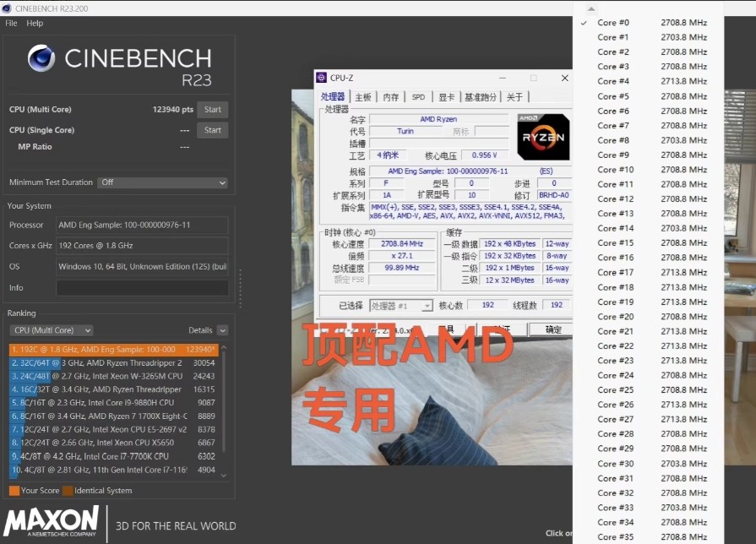The height and width of the screenshot is (544, 756).
Task: Click the MAXON logo at bottom left
Action: (x=51, y=522)
